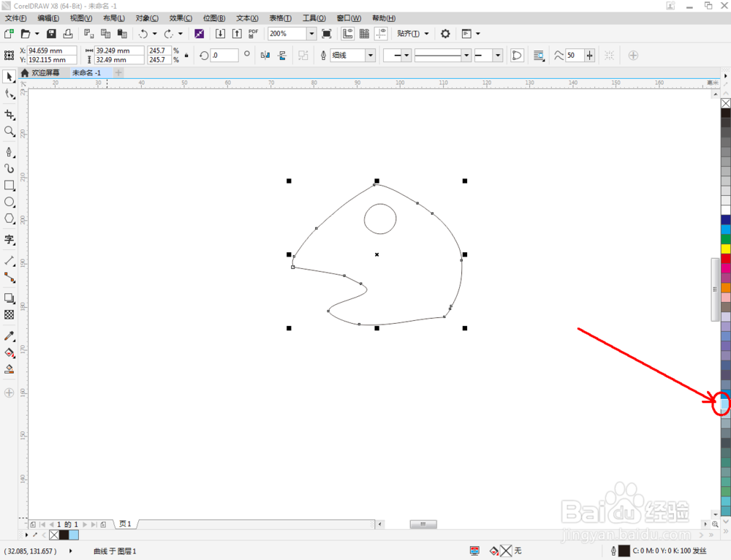731x560 pixels.
Task: Select the Ellipse tool
Action: tap(9, 202)
